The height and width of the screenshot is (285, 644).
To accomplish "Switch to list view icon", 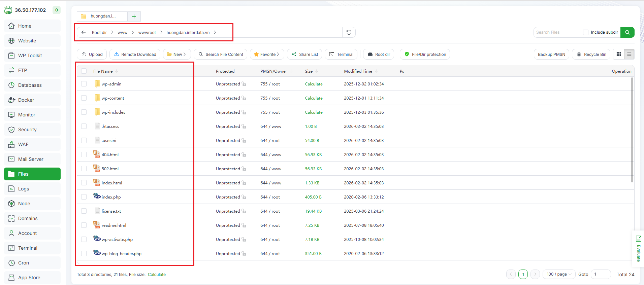I will click(x=629, y=54).
